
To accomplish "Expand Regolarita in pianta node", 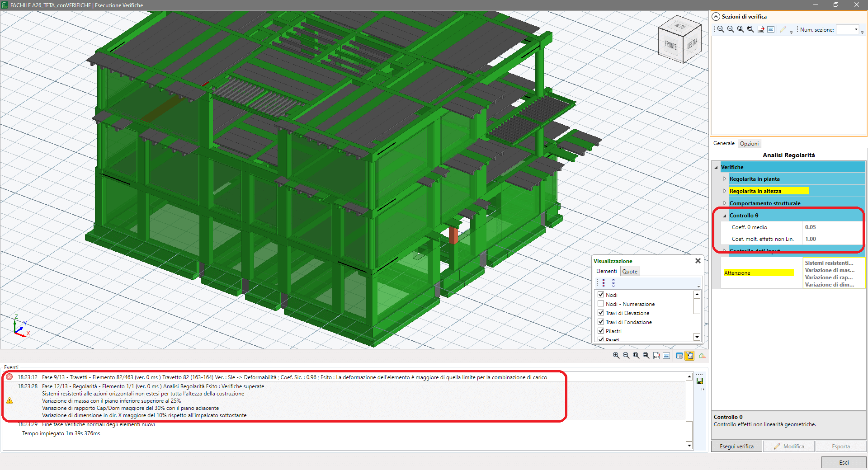I will 725,179.
